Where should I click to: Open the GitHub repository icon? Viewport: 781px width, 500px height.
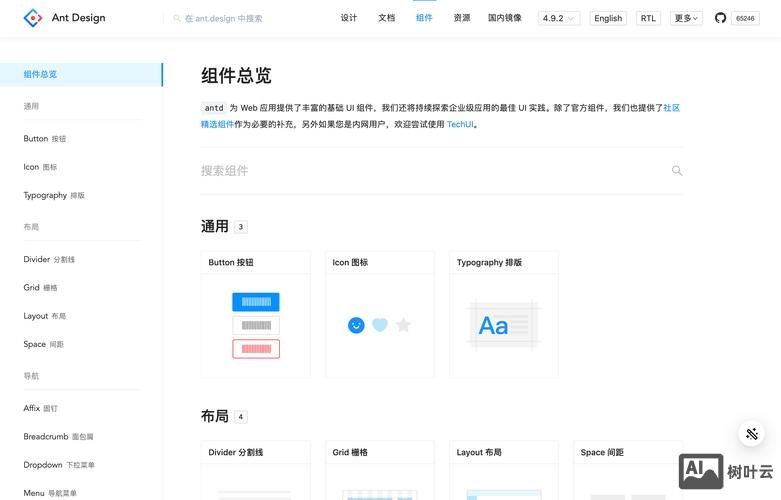(x=720, y=18)
